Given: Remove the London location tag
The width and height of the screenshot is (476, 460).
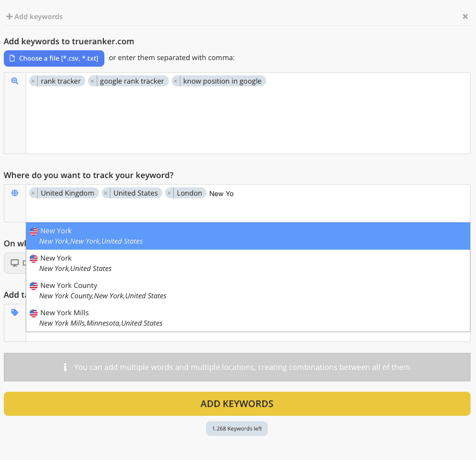Looking at the screenshot, I should tap(169, 193).
